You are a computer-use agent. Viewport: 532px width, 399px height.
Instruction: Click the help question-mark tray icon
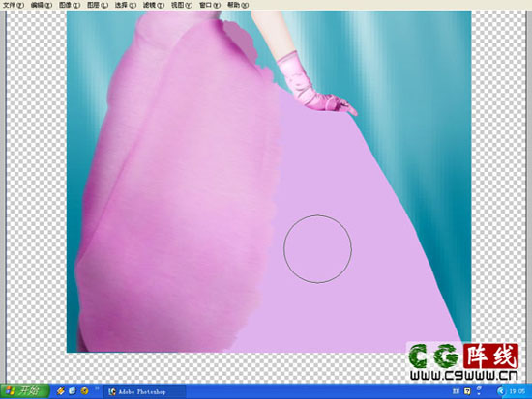coord(467,391)
